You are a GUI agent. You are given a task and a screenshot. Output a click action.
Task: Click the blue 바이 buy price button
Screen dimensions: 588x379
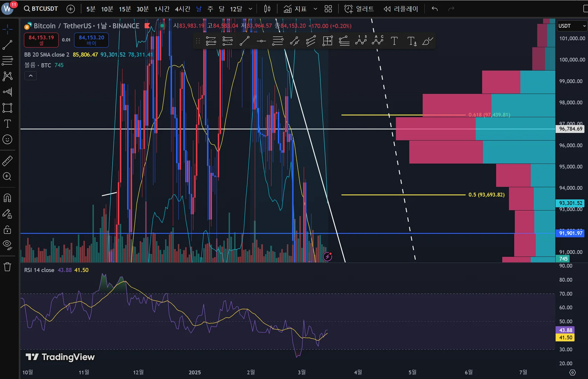[92, 40]
